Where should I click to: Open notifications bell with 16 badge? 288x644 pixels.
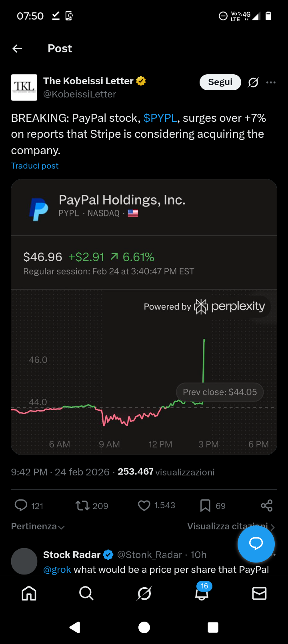[x=202, y=593]
